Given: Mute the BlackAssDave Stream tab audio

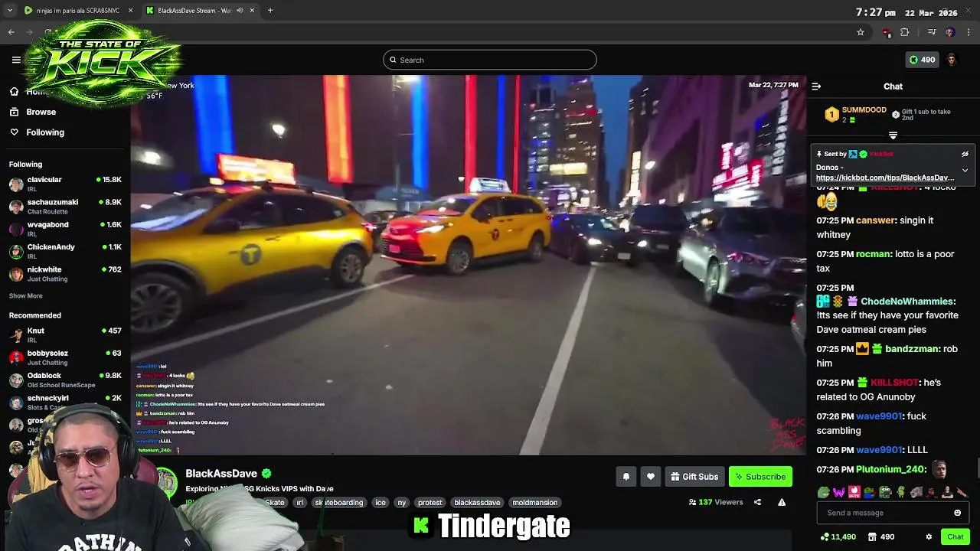Looking at the screenshot, I should (x=240, y=11).
